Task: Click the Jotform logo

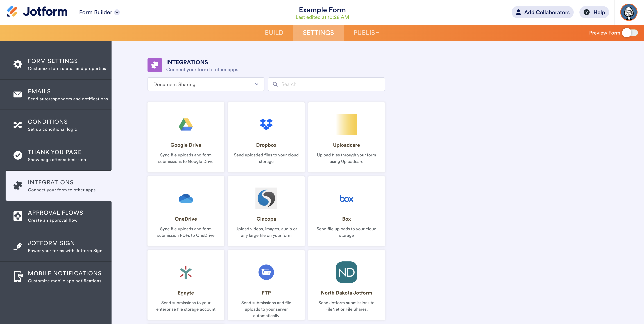Action: 37,12
